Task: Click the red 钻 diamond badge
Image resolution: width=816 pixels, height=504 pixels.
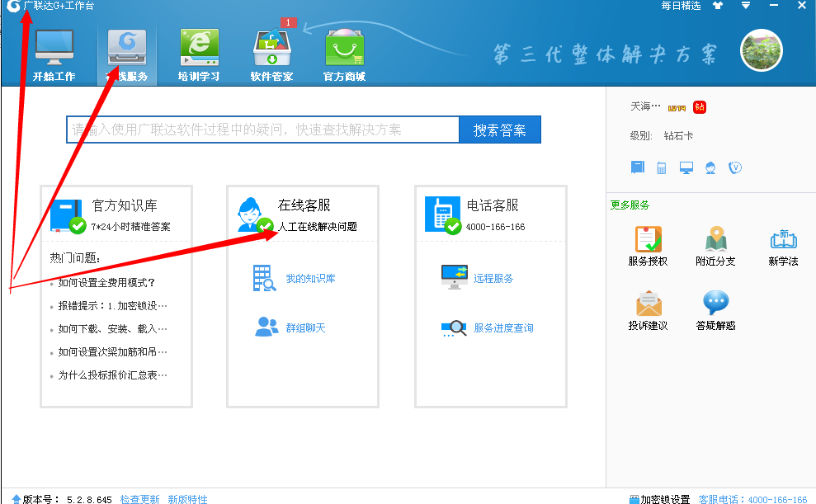Action: point(700,107)
